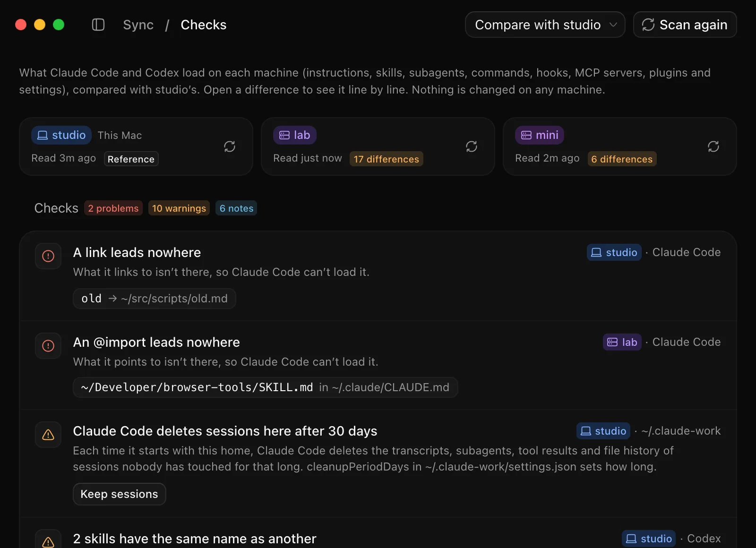Click the warning icon beside 'deletes sessions' check

tap(48, 435)
